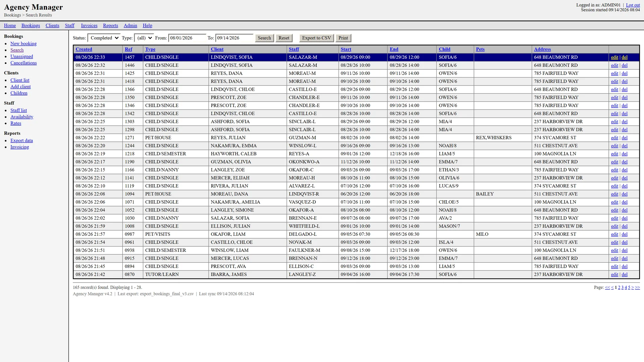Edit booking ref 1457
644x362 pixels.
614,57
